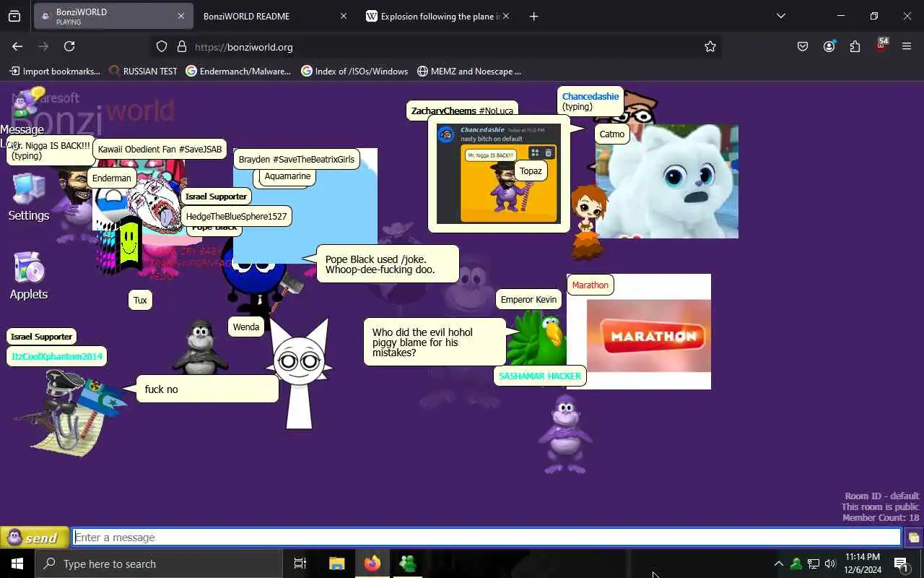Show hidden system tray icons
Image resolution: width=924 pixels, height=578 pixels.
778,564
